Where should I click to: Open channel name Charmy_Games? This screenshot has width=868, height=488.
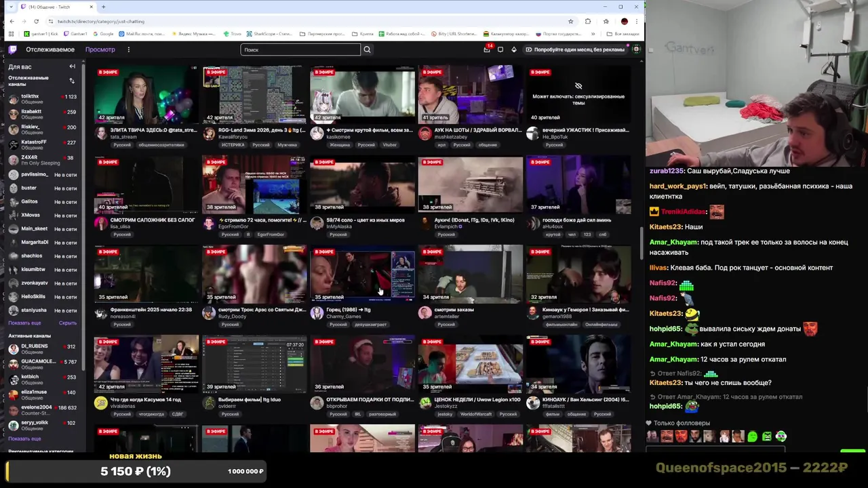click(344, 317)
